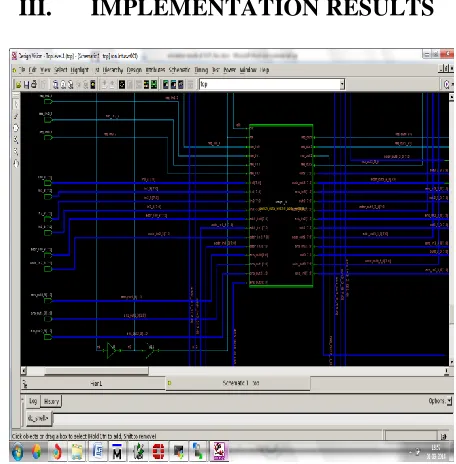Open the file explorer folder taskbar icon
The image size is (456, 464).
pyautogui.click(x=77, y=452)
